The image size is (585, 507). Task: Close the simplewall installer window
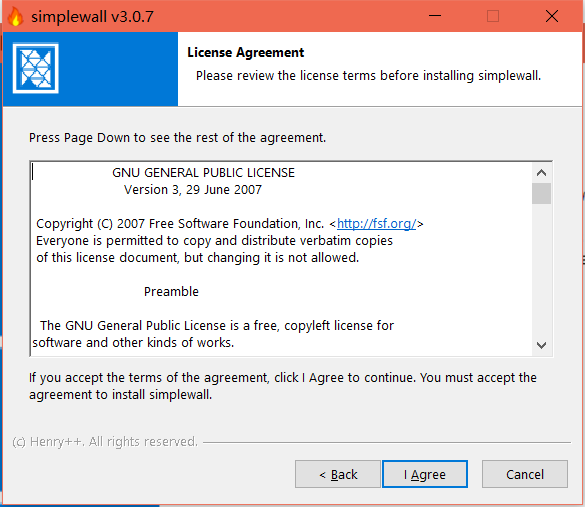point(552,16)
